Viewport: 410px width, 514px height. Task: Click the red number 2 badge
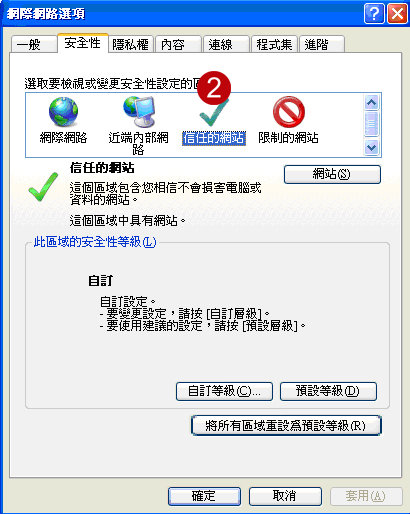[214, 87]
